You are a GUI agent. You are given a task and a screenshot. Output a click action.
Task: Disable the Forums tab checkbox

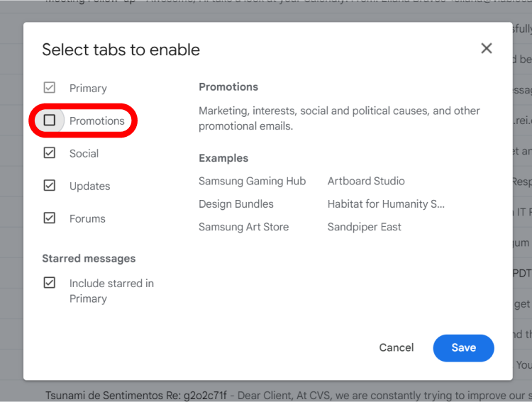click(x=50, y=218)
